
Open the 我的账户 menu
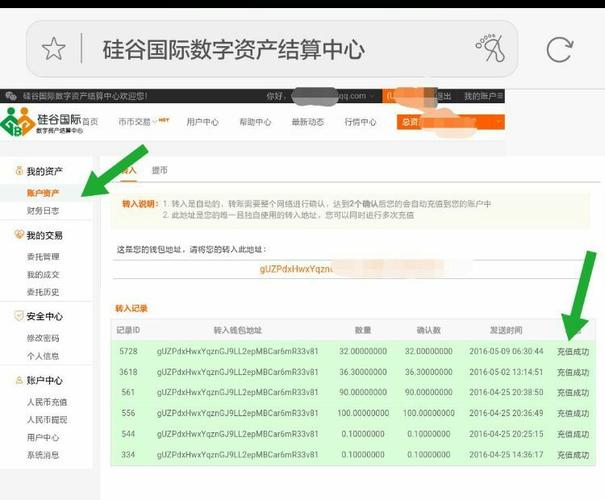tap(483, 96)
